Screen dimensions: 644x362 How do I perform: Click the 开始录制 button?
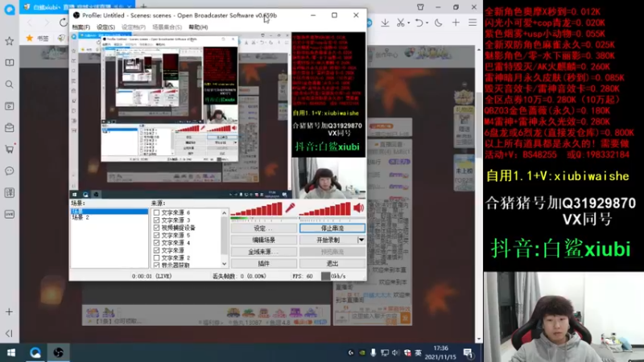coord(328,240)
